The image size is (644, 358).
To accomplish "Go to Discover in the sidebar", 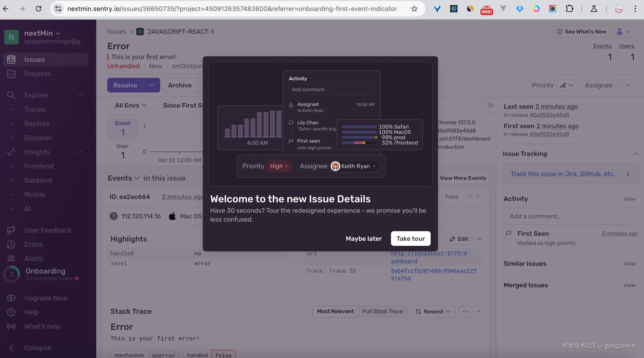I will point(38,138).
